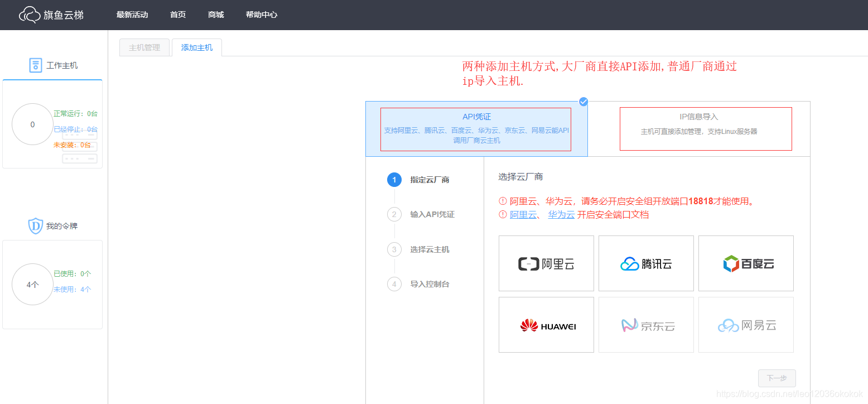Viewport: 868px width, 404px height.
Task: Click step 3 circle 选择云主机
Action: [394, 249]
